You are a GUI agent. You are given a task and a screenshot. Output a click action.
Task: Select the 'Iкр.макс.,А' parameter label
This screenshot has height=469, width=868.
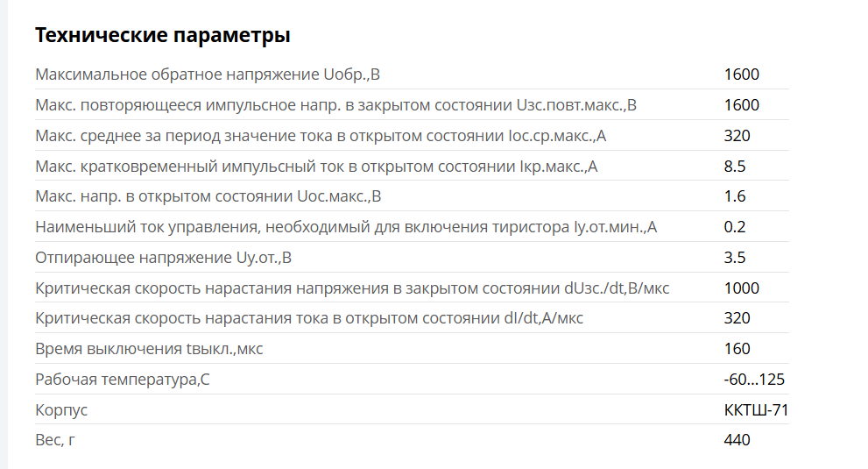pyautogui.click(x=317, y=167)
